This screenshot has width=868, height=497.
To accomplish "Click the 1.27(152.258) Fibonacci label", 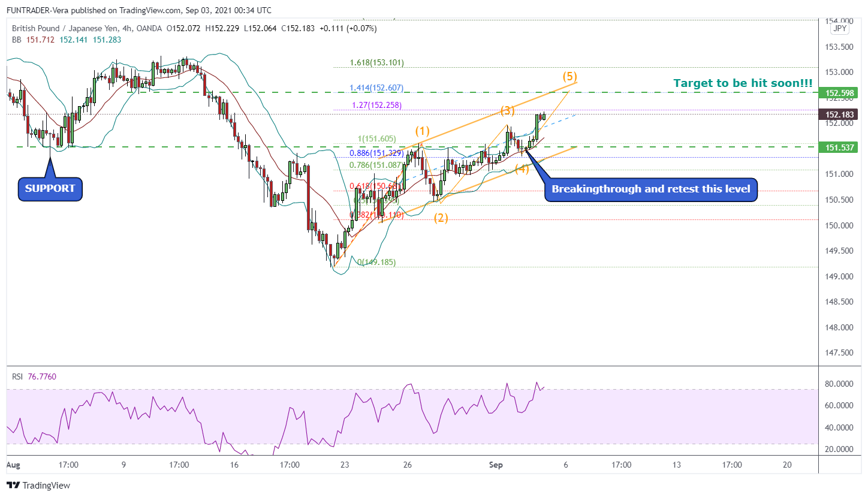I will [x=377, y=105].
